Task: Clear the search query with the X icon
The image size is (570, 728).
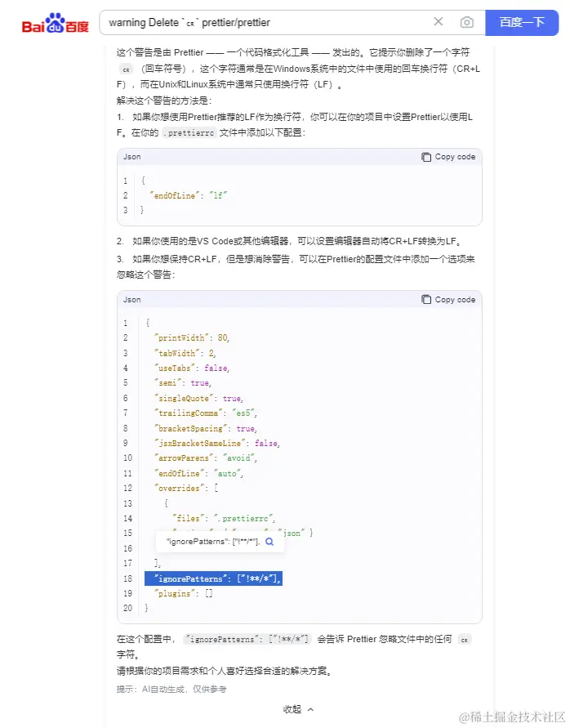Action: [x=439, y=22]
